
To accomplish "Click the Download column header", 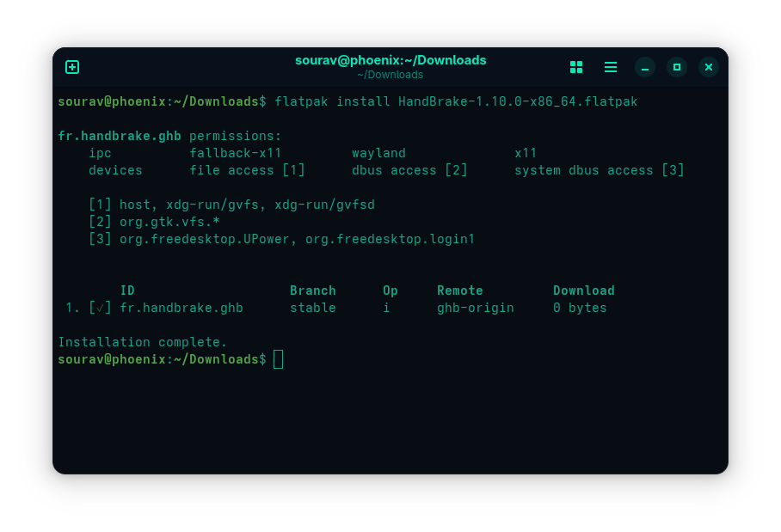I will point(583,290).
